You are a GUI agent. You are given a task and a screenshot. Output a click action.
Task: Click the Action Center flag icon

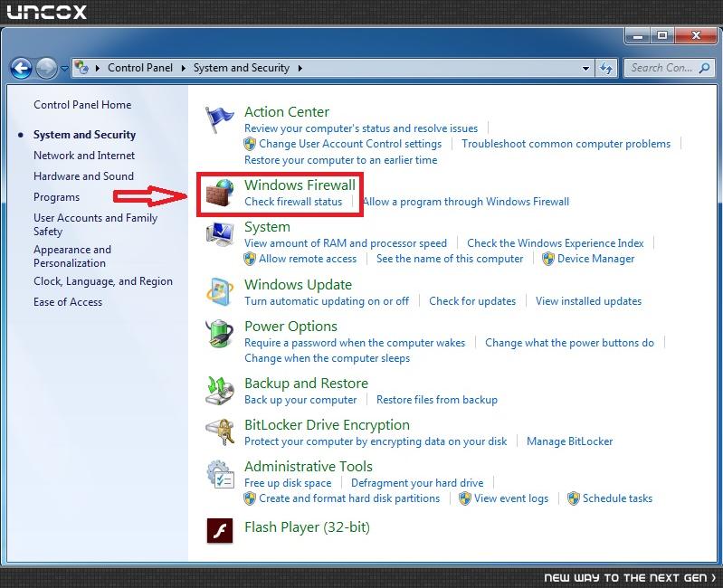[220, 119]
